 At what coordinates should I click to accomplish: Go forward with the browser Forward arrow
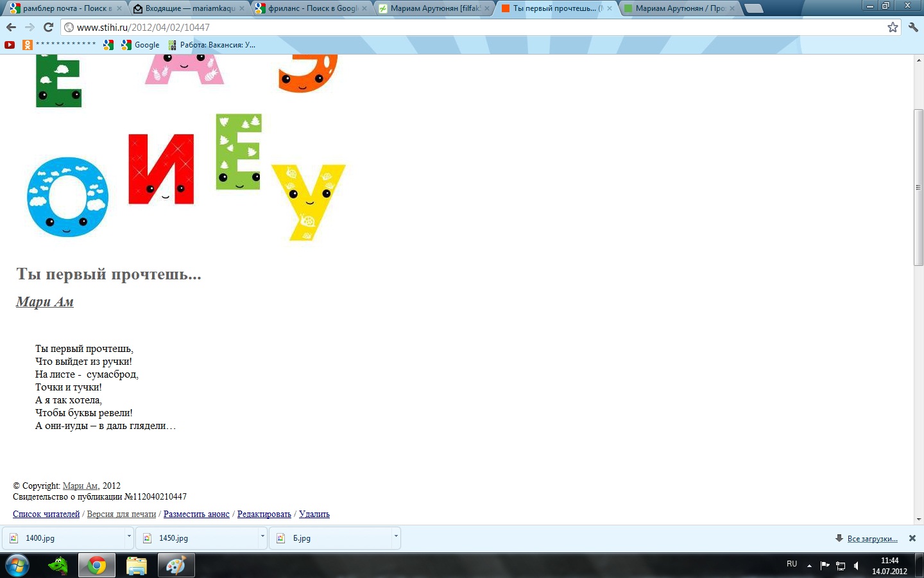click(x=30, y=27)
